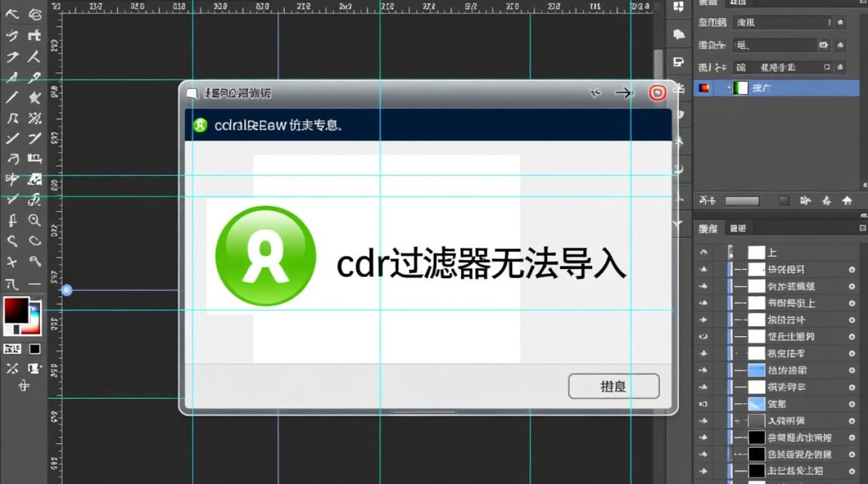
Task: Click the small green icon in dialog header
Action: [200, 125]
